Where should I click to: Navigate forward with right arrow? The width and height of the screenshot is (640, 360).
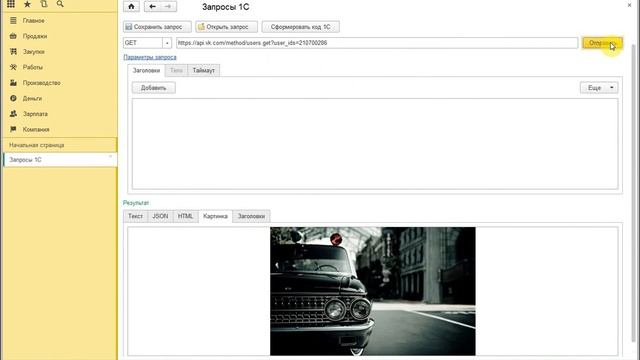click(x=168, y=7)
